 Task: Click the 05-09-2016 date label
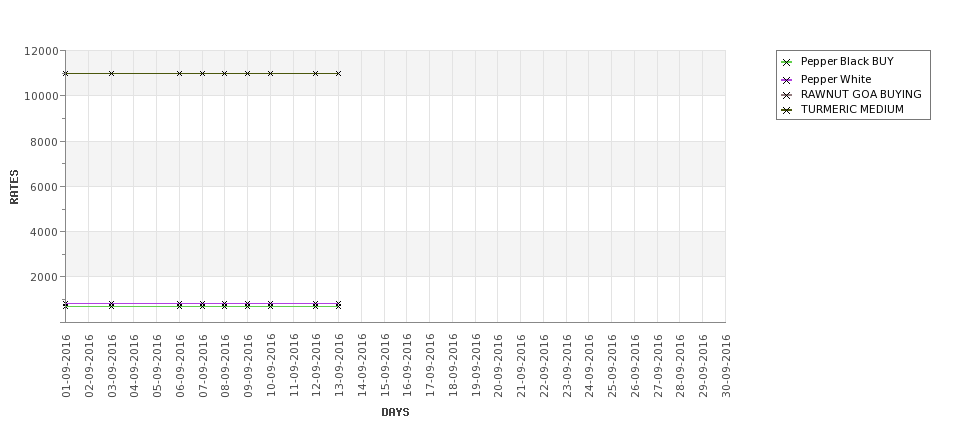[x=157, y=366]
